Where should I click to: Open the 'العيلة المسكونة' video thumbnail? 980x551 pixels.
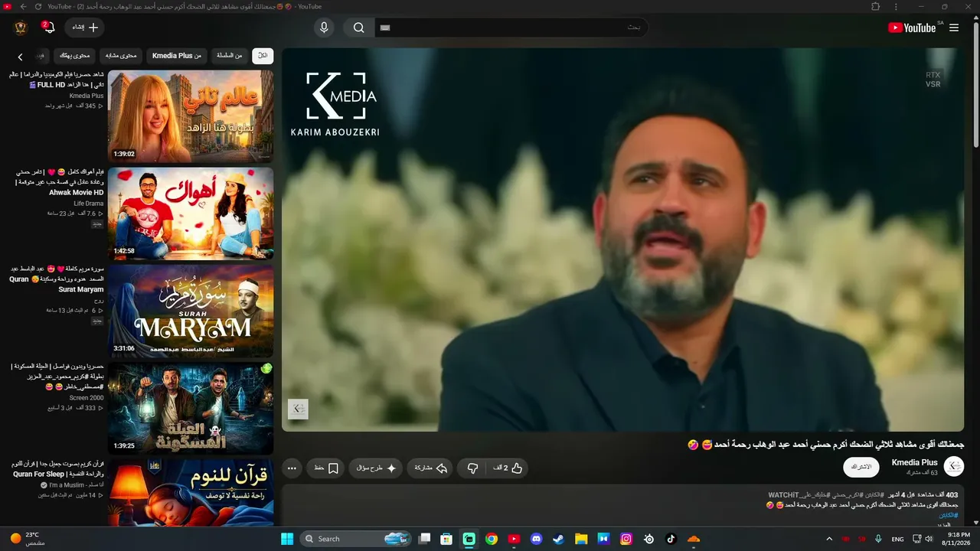click(x=191, y=408)
